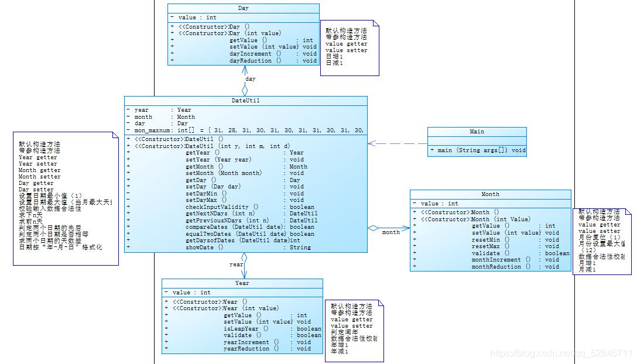637x364 pixels.
Task: Select the dependency arrowhead pointing at DateUtil
Action: pos(372,143)
